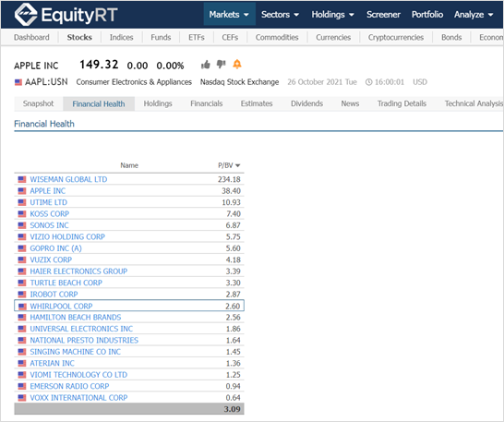Open UTIME LTD link
Viewport: 504px width, 422px height.
point(49,202)
